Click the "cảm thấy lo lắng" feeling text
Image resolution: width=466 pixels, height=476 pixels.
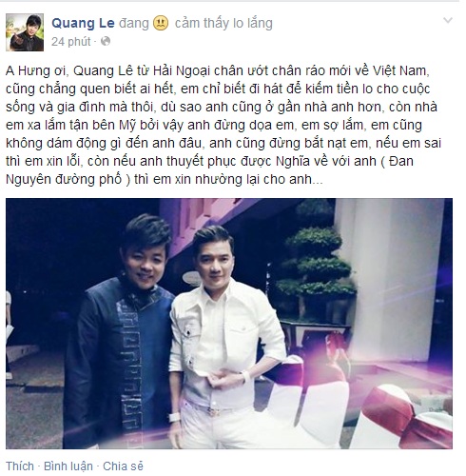[223, 23]
